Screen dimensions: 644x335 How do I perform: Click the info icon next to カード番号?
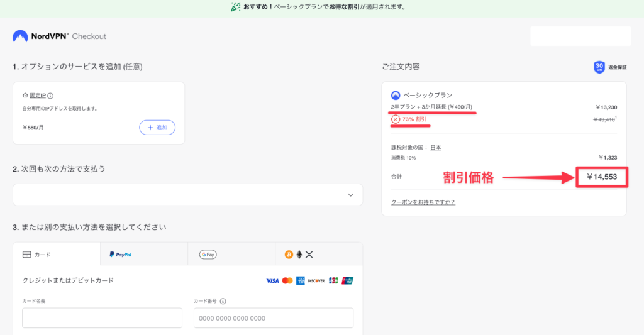pos(223,301)
